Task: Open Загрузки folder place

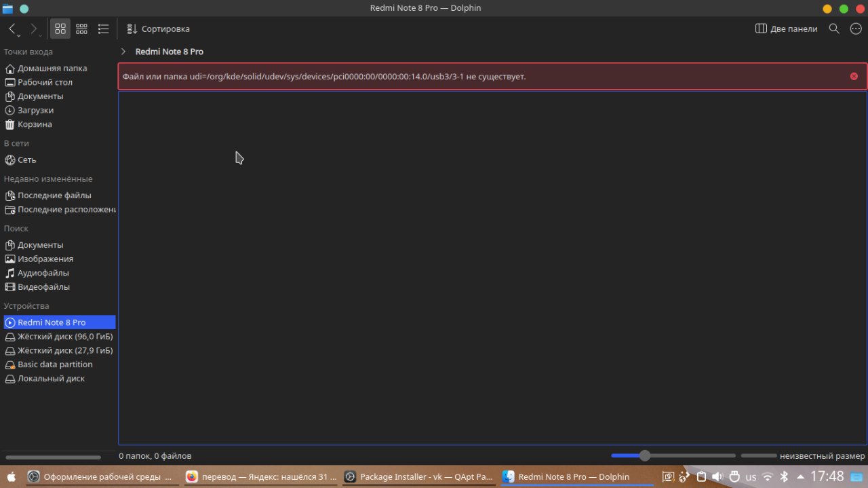Action: click(58, 110)
